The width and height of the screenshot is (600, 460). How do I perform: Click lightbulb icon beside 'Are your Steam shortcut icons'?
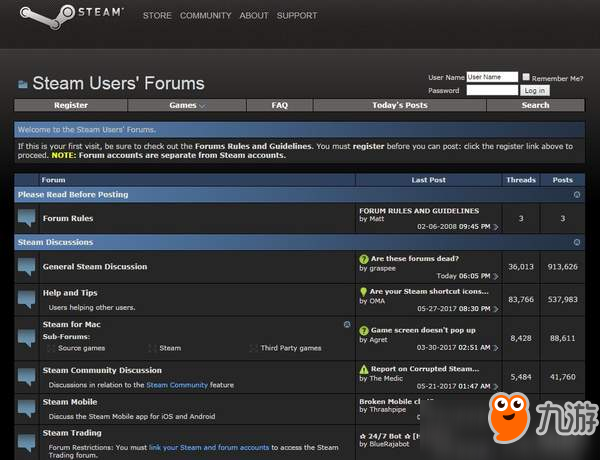[x=363, y=292]
